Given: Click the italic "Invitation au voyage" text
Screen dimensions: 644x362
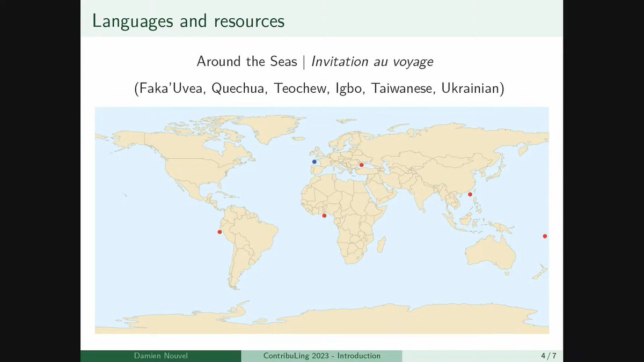Looking at the screenshot, I should click(x=372, y=62).
